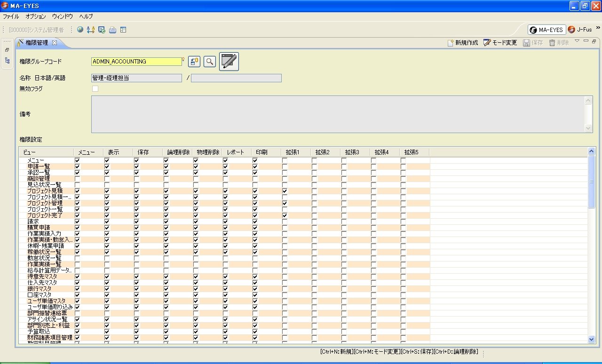
Task: Select the 権限管理 tab
Action: [x=37, y=43]
